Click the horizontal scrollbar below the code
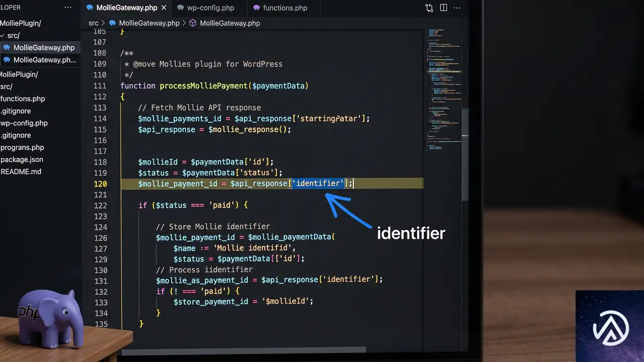The image size is (644, 362). (x=244, y=350)
